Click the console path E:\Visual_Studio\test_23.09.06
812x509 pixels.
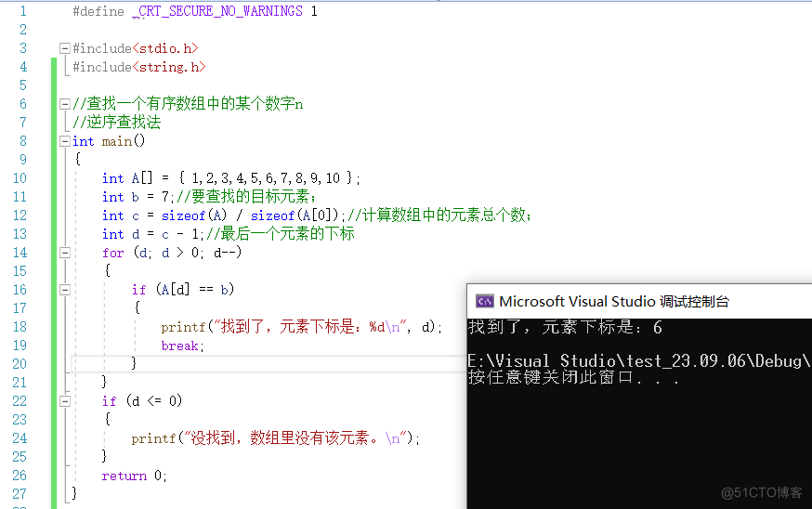pyautogui.click(x=639, y=361)
